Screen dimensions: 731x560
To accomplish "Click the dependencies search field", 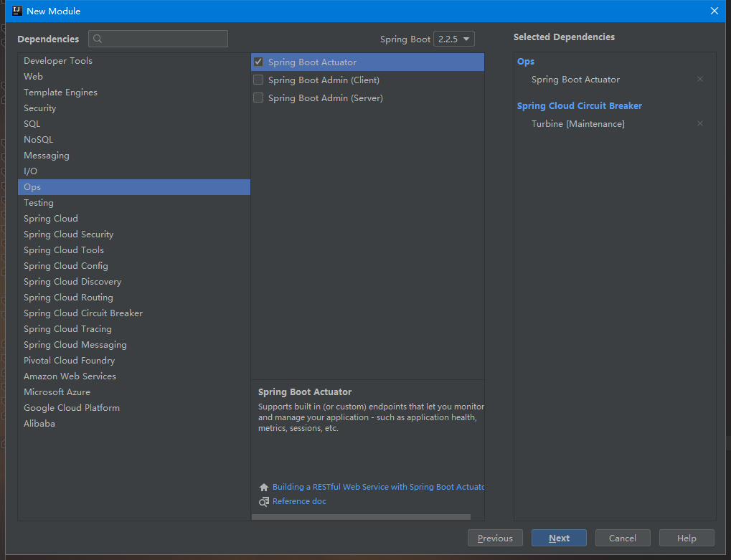I will 158,39.
